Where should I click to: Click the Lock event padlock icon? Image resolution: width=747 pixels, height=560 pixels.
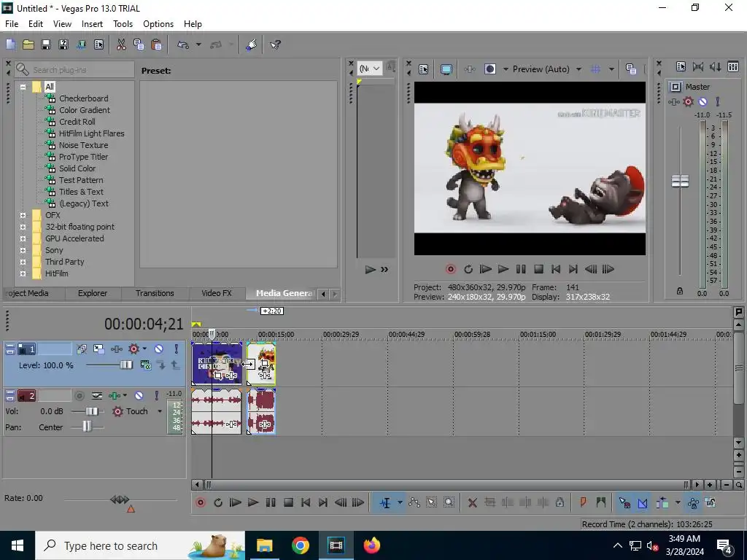pyautogui.click(x=560, y=503)
